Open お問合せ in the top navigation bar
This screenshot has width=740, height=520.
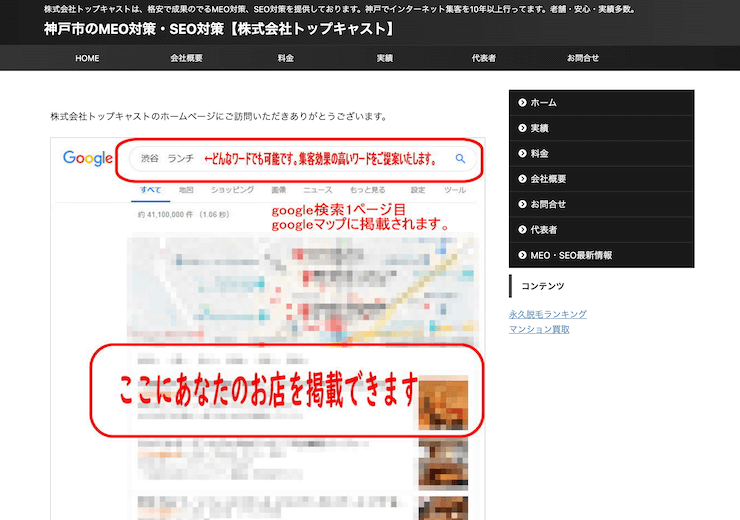pos(583,58)
